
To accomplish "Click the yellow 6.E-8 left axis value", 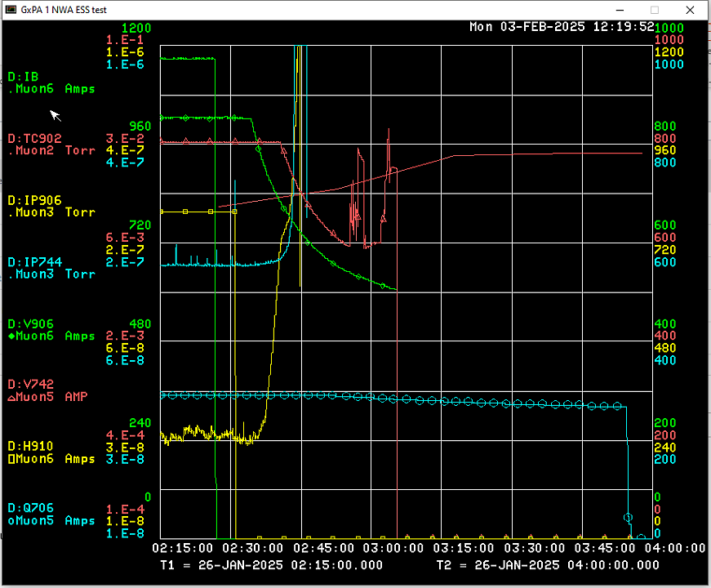I will click(125, 348).
